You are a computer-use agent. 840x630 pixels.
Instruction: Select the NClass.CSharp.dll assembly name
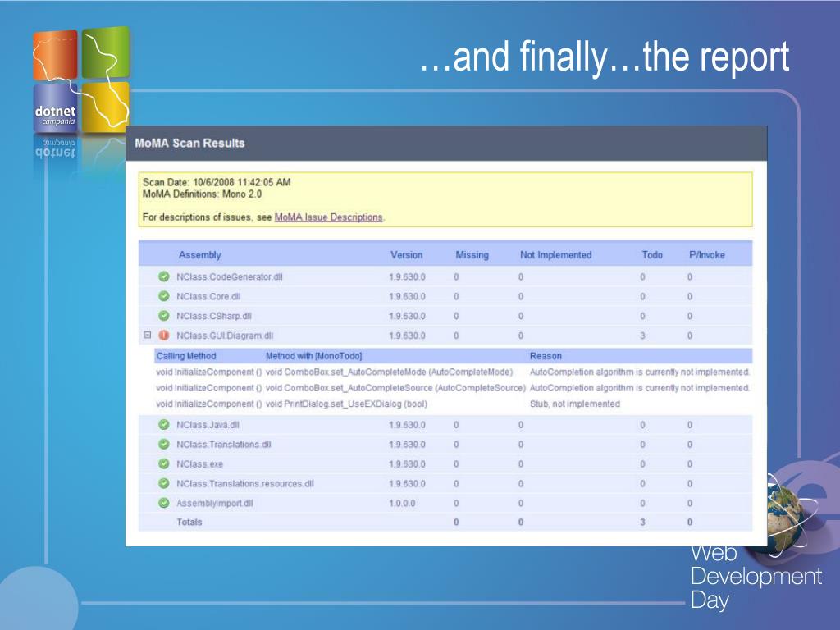coord(214,316)
